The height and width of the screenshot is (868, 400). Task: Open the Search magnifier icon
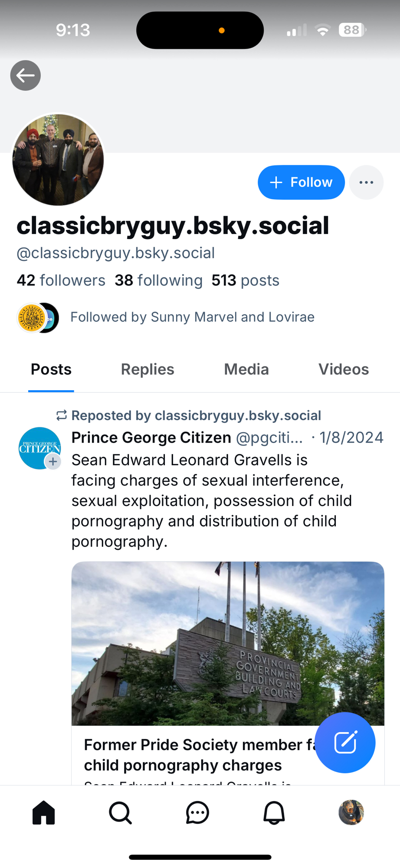tap(120, 812)
